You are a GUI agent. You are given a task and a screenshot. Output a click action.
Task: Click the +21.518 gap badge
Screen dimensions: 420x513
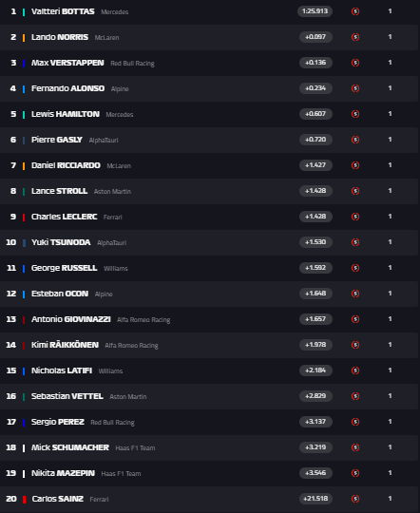click(315, 499)
